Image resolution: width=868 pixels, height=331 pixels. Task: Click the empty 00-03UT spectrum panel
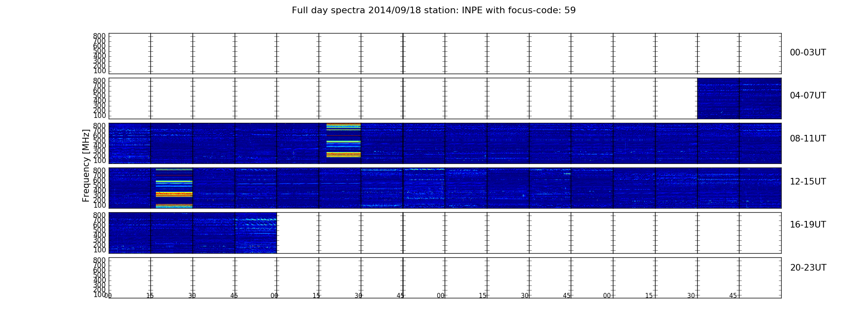445,54
